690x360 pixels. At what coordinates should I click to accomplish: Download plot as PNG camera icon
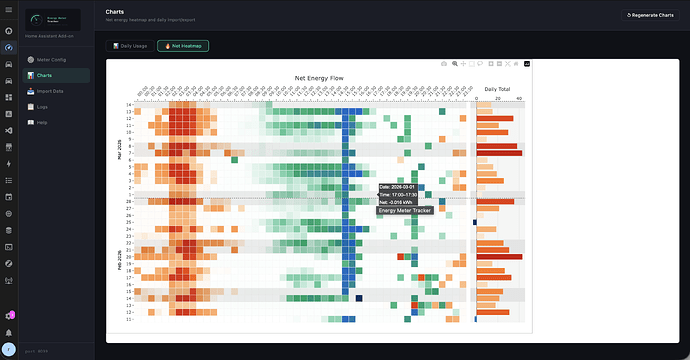(x=444, y=64)
